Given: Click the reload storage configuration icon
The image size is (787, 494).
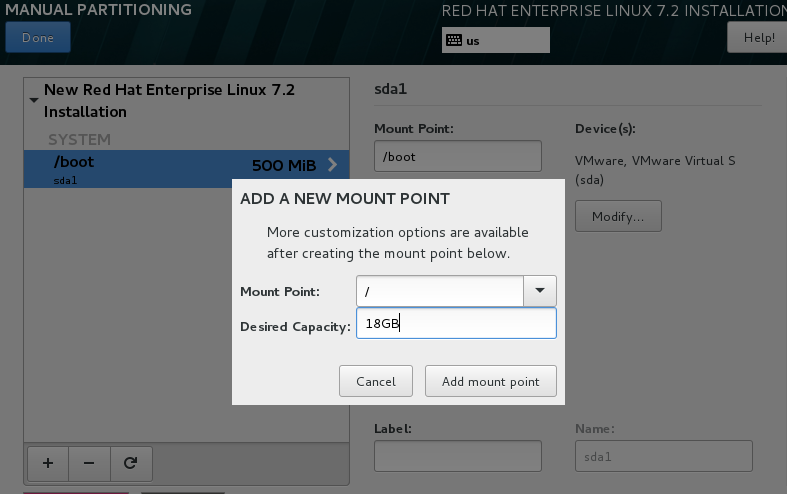Looking at the screenshot, I should pos(130,463).
